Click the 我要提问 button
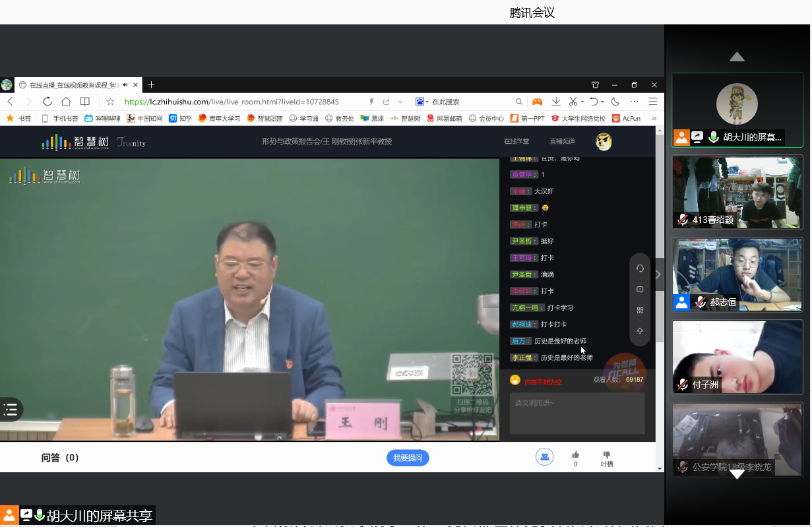The image size is (812, 527). coord(408,458)
